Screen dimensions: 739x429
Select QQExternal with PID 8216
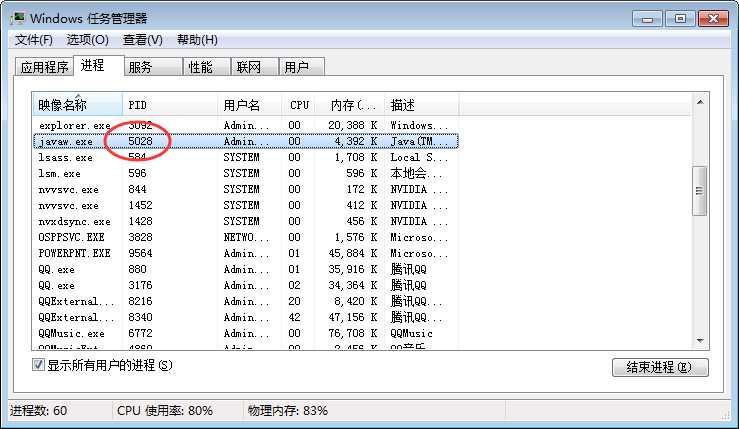[246, 302]
